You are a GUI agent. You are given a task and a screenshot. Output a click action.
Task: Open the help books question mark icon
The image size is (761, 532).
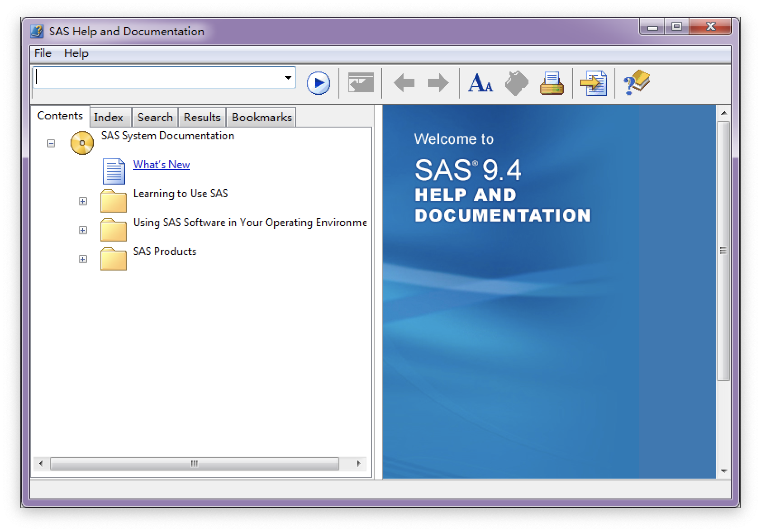(x=636, y=83)
